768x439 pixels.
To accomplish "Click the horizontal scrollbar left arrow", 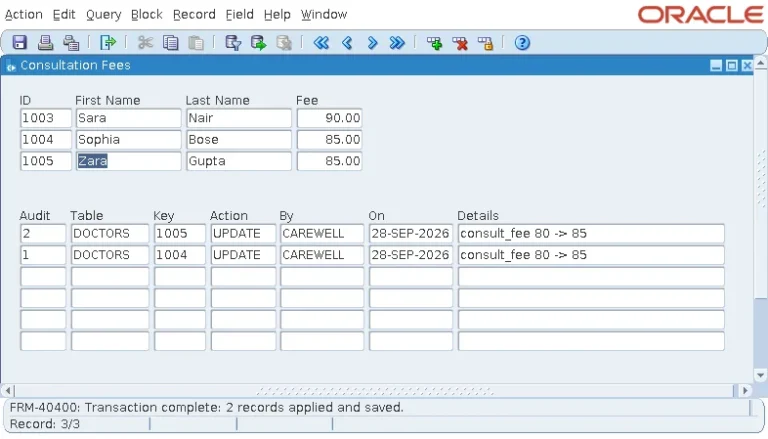I will coord(7,391).
